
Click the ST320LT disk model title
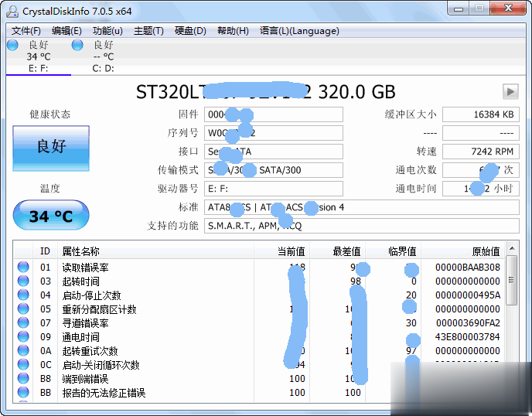pos(266,91)
